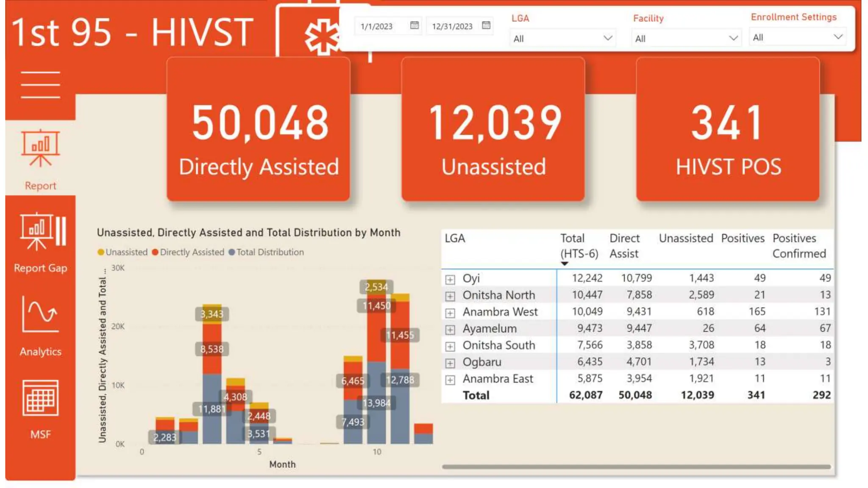
Task: Expand the Ayamelum row
Action: click(450, 329)
